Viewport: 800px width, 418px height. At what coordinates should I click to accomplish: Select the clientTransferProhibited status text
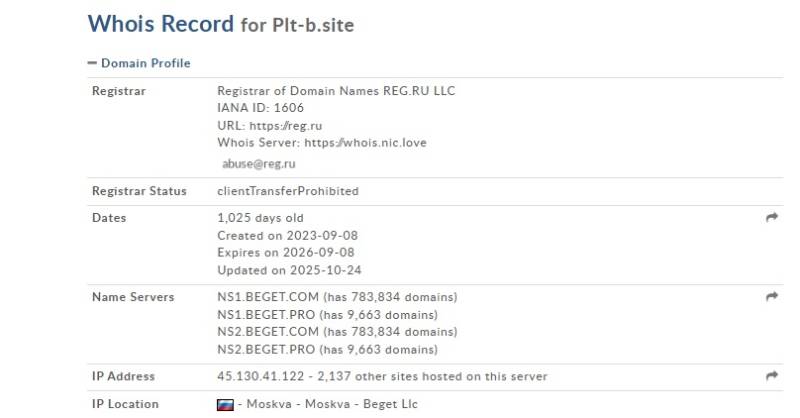tap(288, 191)
